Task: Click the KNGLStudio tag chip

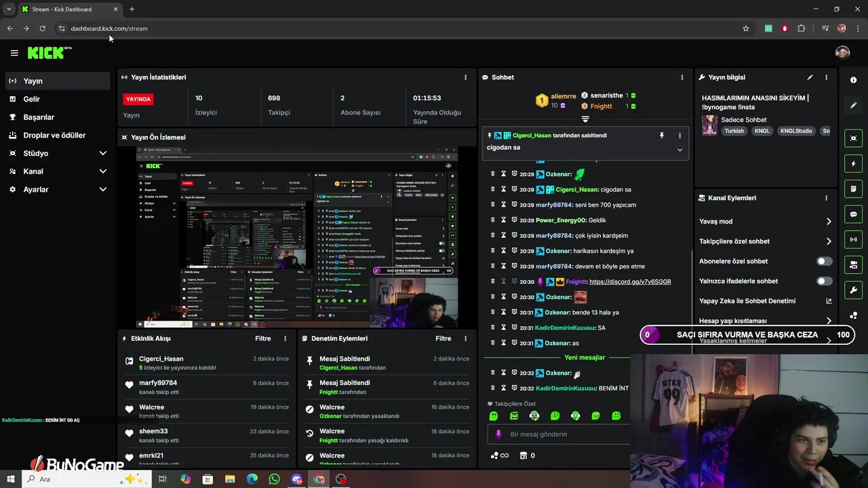Action: (795, 131)
